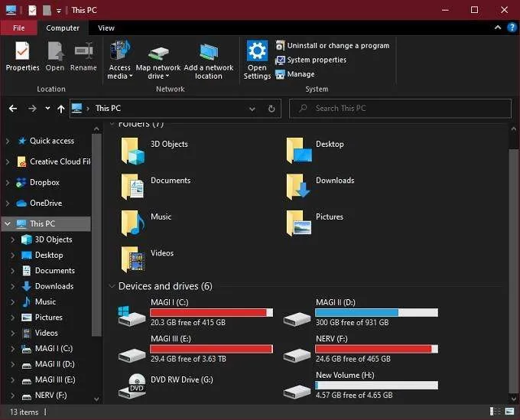520x420 pixels.
Task: Switch to details view layout icon
Action: click(495, 412)
